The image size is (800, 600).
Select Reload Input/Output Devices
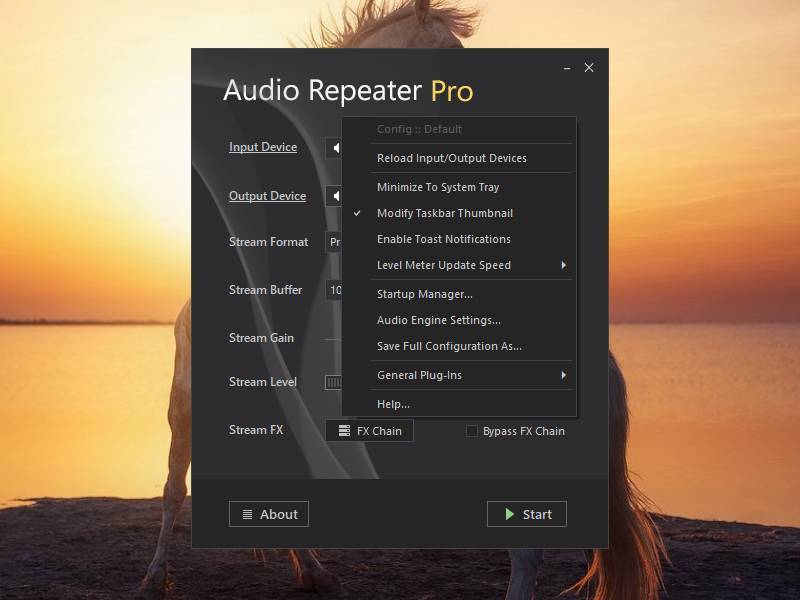[459, 158]
